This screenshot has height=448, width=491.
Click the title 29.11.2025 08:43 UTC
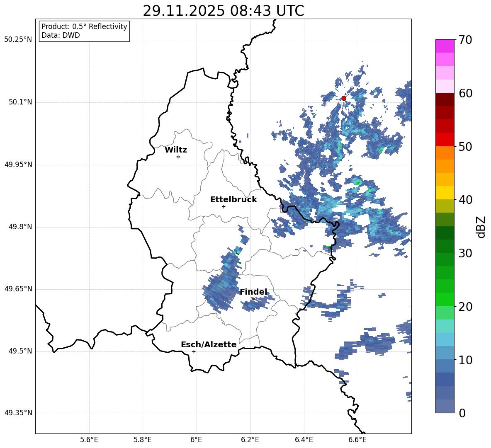(224, 11)
